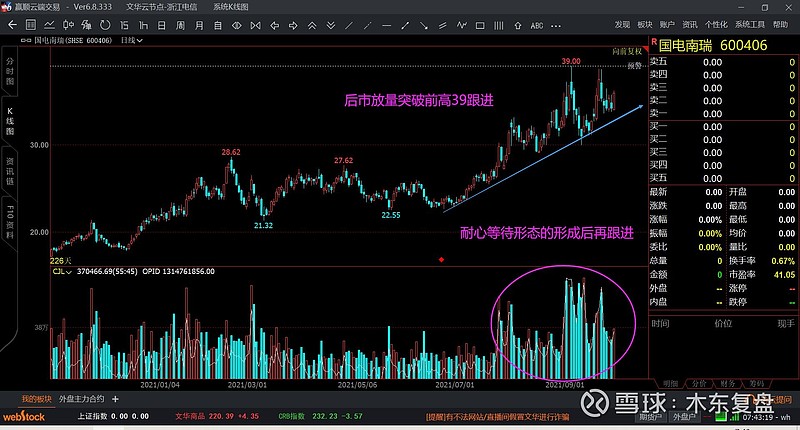The image size is (800, 430).
Task: Select the 外盘主力合约 bottom tab
Action: (82, 399)
